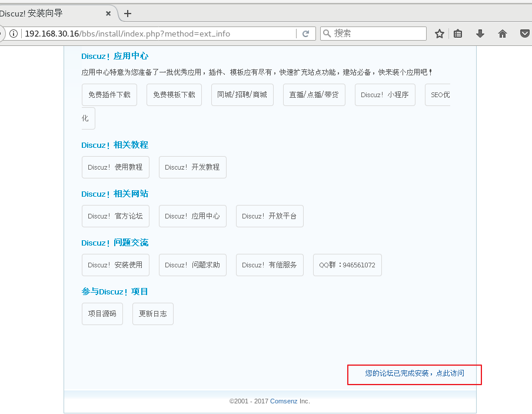Click the 直播/点播/带货 button
This screenshot has width=532, height=414.
click(314, 95)
